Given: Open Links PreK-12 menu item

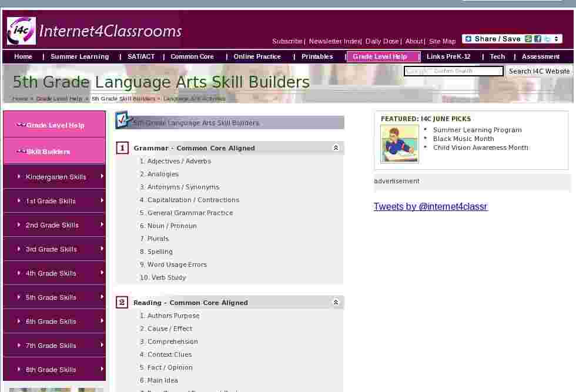Looking at the screenshot, I should point(448,56).
